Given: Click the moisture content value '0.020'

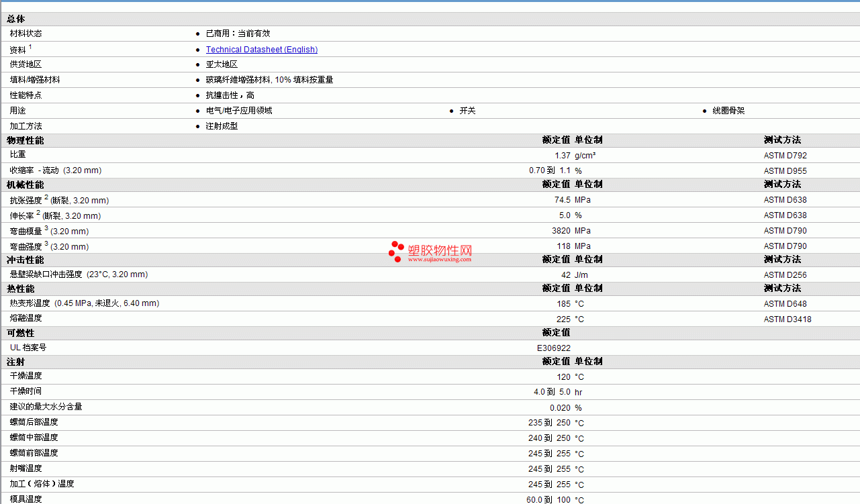Looking at the screenshot, I should (561, 408).
